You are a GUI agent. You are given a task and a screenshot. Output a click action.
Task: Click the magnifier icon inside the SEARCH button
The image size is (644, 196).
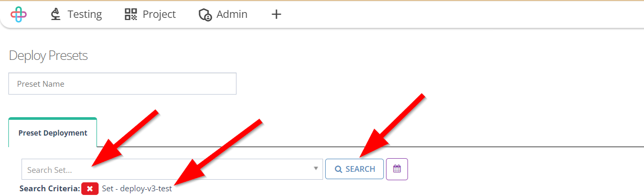339,169
